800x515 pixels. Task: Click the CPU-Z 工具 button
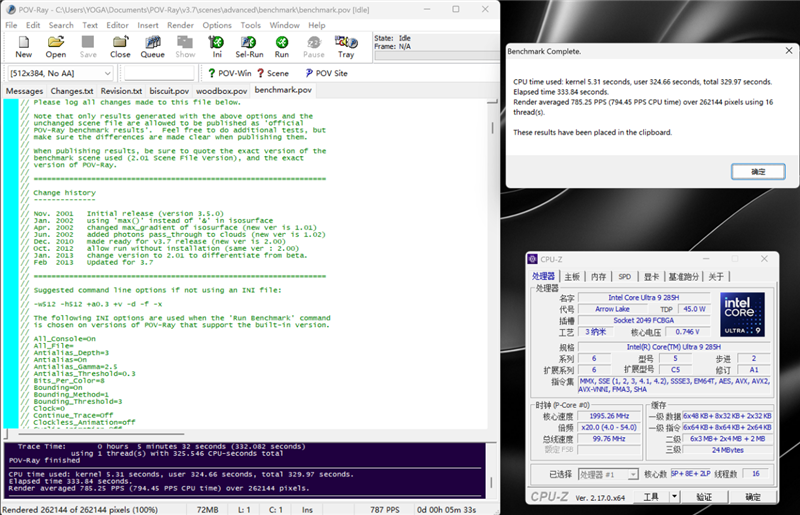pos(651,497)
